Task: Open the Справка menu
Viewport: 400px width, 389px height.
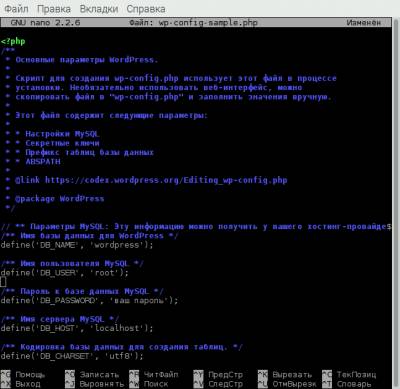Action: [x=146, y=9]
